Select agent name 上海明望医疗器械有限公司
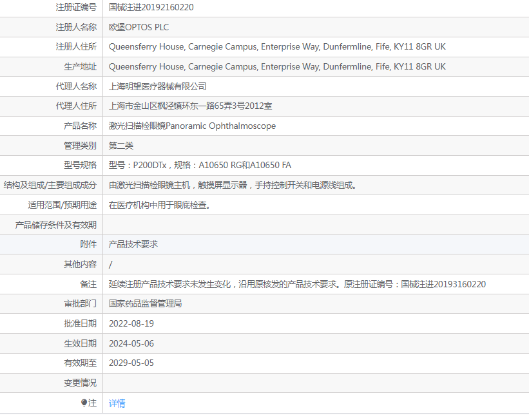The width and height of the screenshot is (529, 420). (x=158, y=87)
